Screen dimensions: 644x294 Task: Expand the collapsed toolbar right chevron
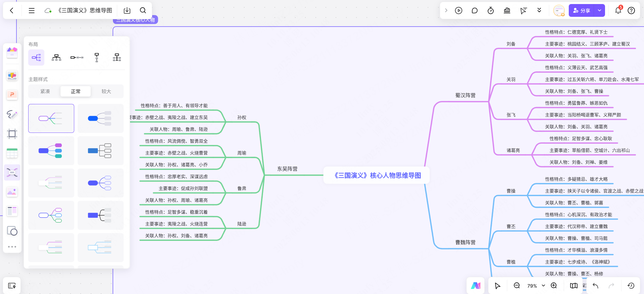pyautogui.click(x=446, y=10)
